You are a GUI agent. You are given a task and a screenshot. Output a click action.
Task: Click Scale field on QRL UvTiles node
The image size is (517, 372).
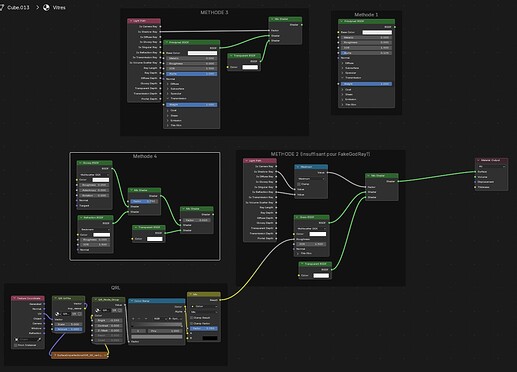click(68, 324)
